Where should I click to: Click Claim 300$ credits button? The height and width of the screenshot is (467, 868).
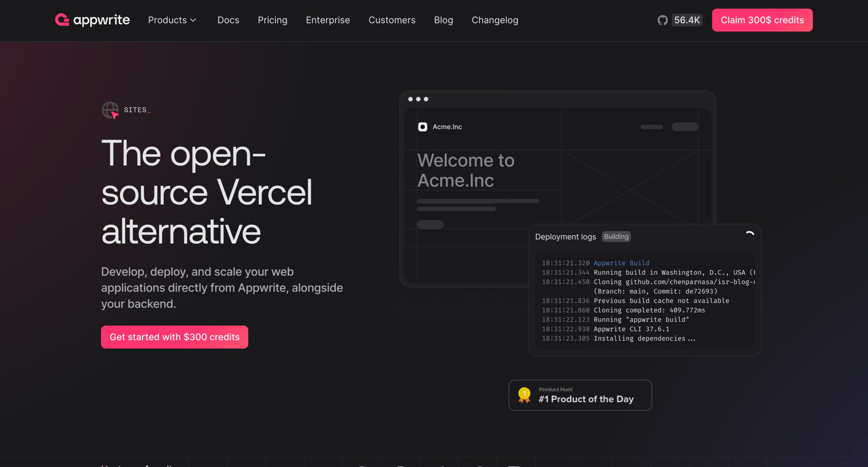pos(762,20)
